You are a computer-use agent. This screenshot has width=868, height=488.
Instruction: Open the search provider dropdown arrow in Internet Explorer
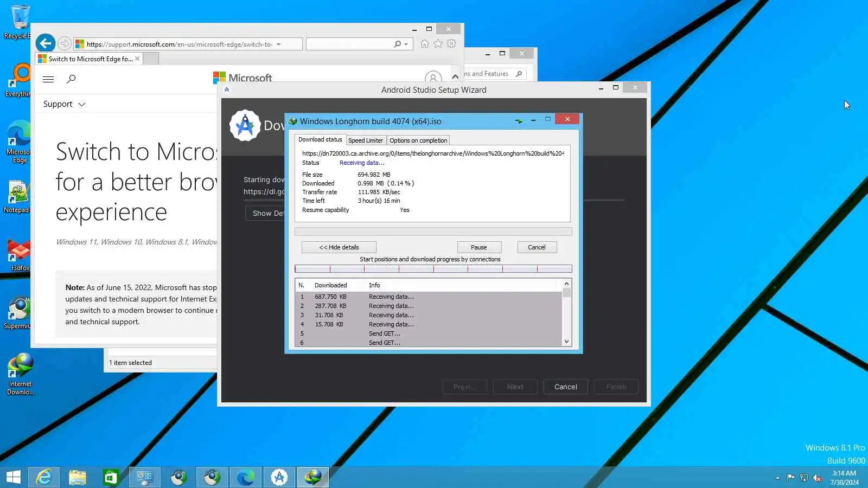coord(406,44)
